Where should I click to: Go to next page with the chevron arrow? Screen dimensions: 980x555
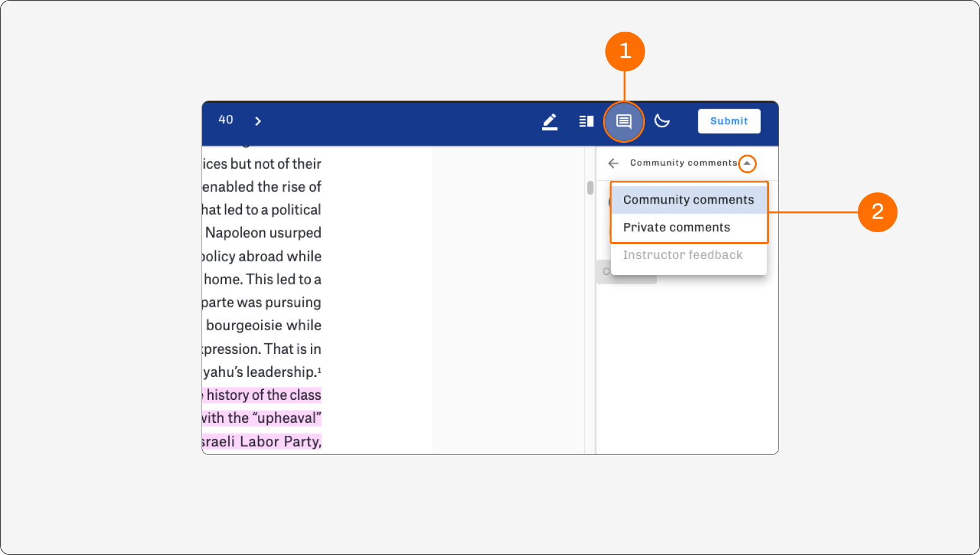(x=258, y=121)
